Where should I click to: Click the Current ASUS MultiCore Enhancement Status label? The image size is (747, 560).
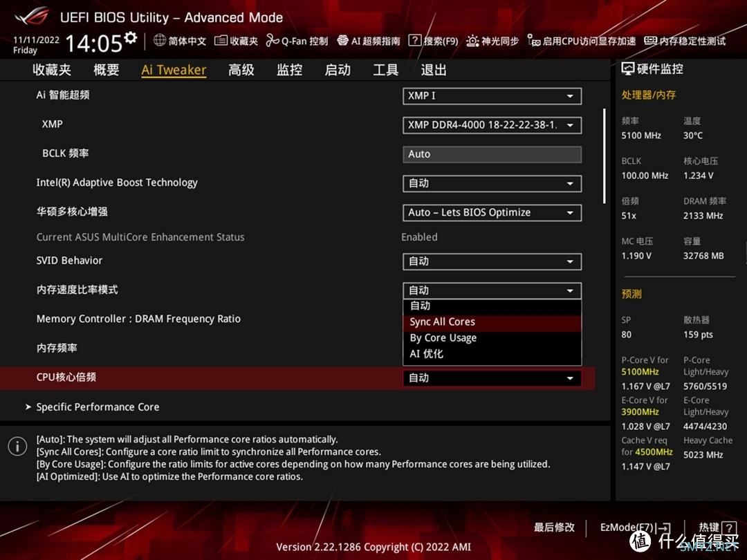coord(140,237)
